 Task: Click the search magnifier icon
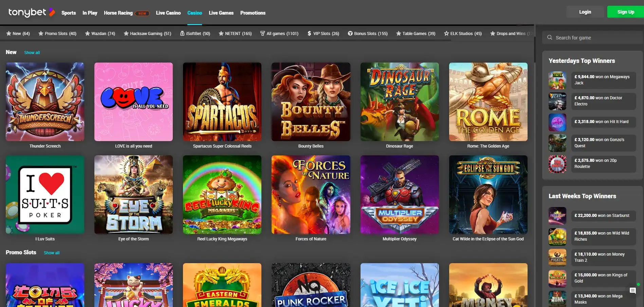(550, 37)
